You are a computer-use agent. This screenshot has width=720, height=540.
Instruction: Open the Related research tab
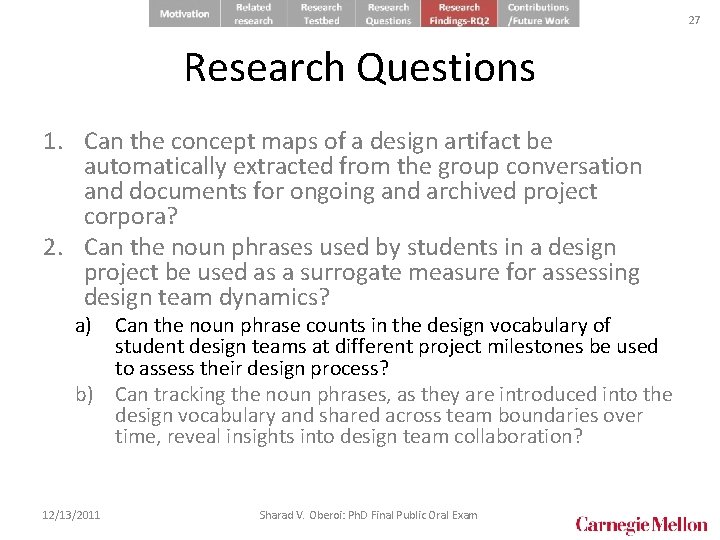pyautogui.click(x=253, y=13)
